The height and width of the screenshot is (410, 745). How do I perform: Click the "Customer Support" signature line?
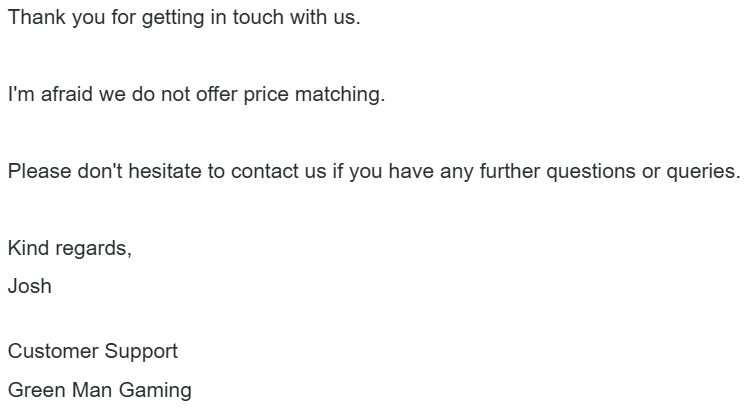[x=92, y=351]
